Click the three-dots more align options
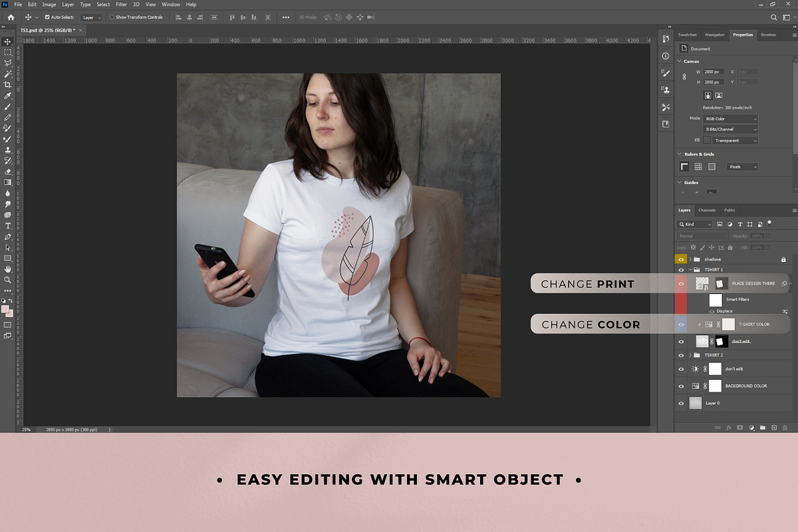798x532 pixels. (286, 17)
